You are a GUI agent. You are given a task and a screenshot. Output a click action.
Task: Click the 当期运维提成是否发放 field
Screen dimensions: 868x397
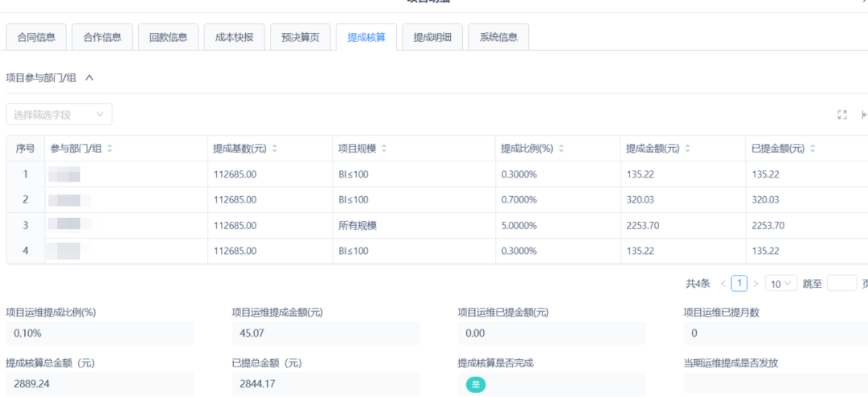coord(776,383)
